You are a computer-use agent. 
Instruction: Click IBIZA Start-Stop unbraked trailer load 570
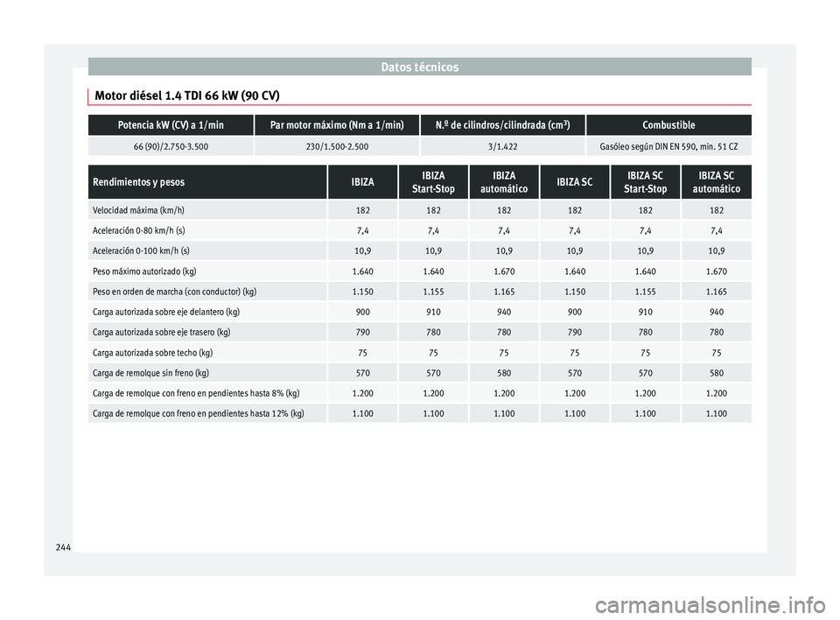433,373
